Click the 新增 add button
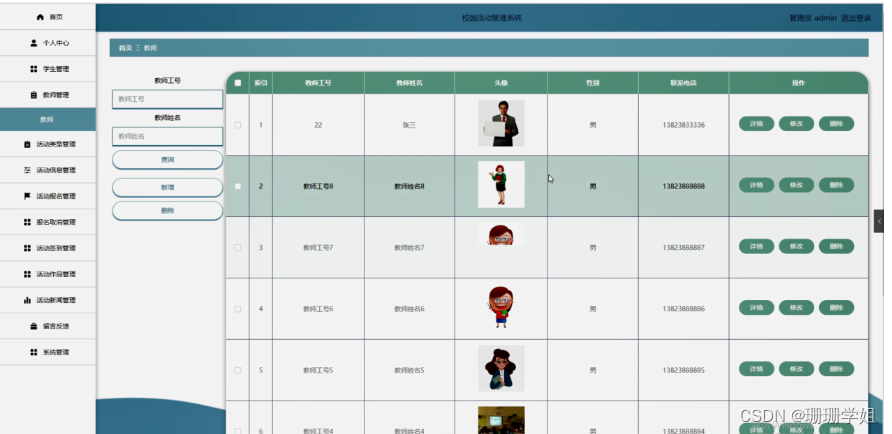Image resolution: width=892 pixels, height=434 pixels. (x=167, y=188)
